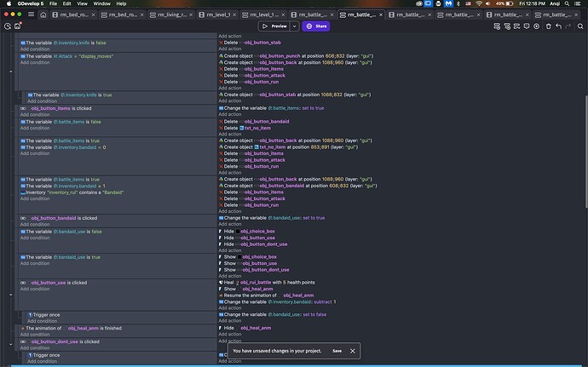Click the save project icon with red dot
This screenshot has height=367, width=588.
coord(18,26)
